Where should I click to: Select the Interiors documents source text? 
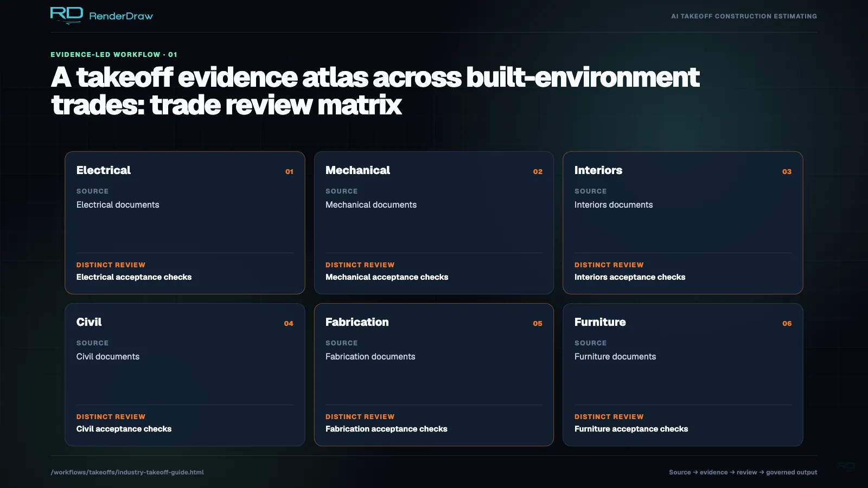point(614,204)
